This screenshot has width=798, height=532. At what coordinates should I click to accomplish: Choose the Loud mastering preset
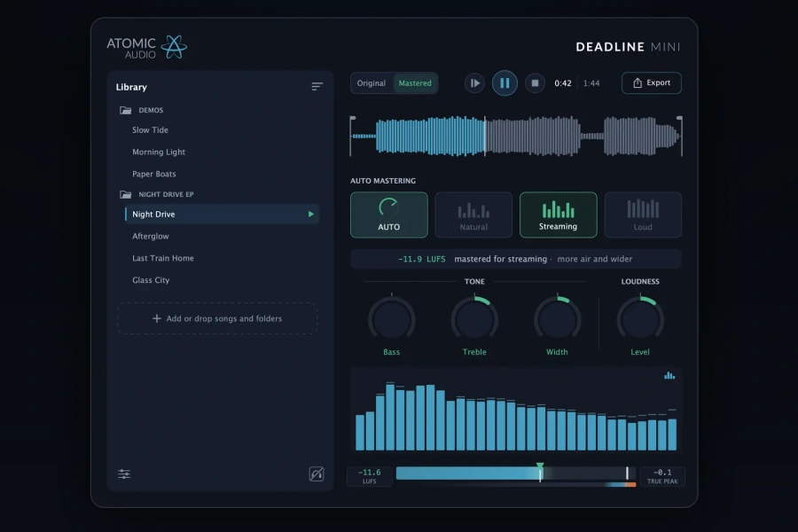(643, 215)
